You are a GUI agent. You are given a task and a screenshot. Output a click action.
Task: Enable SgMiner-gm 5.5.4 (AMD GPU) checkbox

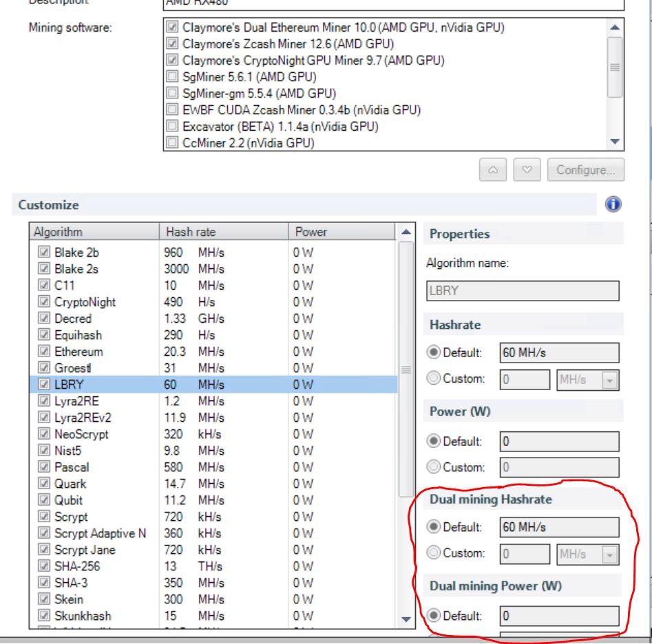pyautogui.click(x=171, y=93)
